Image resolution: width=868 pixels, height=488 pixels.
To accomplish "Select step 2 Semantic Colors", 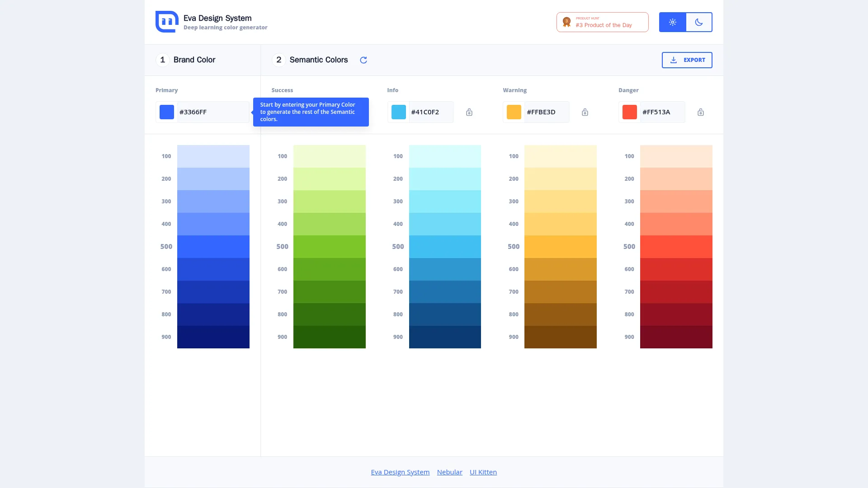I will pos(310,60).
